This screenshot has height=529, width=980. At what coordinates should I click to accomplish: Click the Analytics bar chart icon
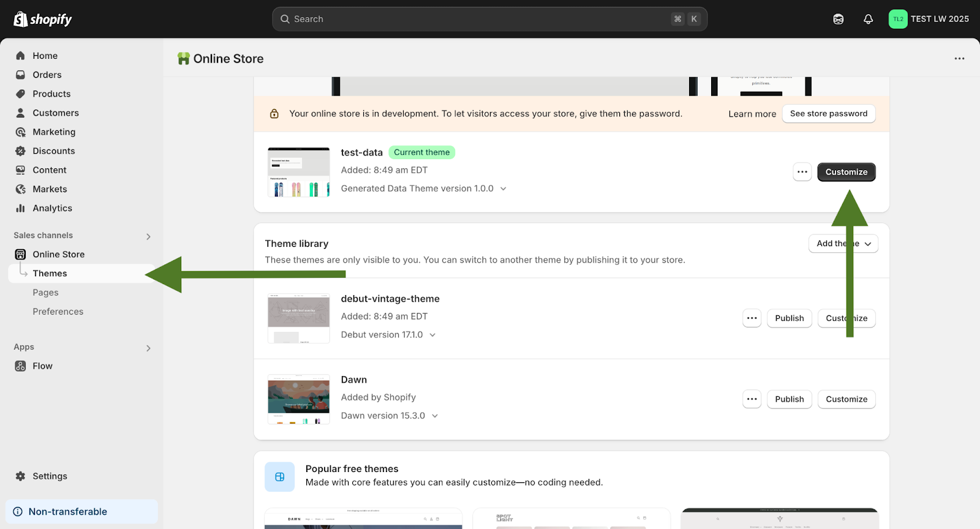(x=21, y=208)
